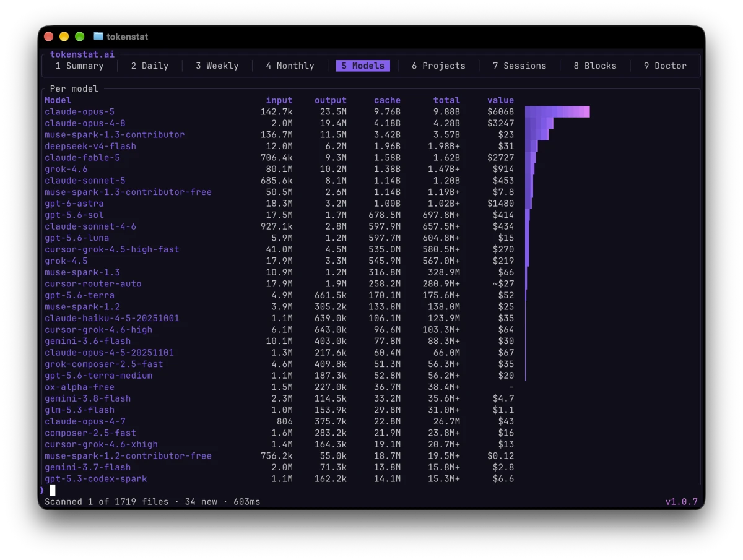Screen dimensions: 743x560
Task: Click the ~$27 value for cursor-router-auto
Action: 503,283
